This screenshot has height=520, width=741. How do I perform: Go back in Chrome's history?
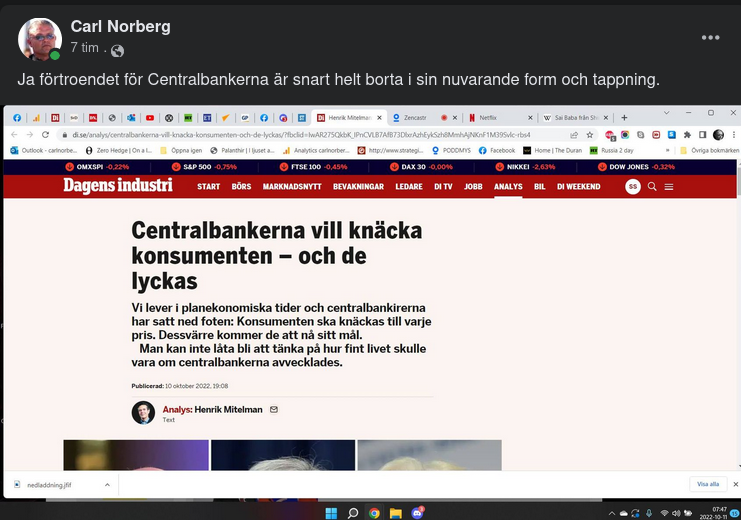(14, 135)
